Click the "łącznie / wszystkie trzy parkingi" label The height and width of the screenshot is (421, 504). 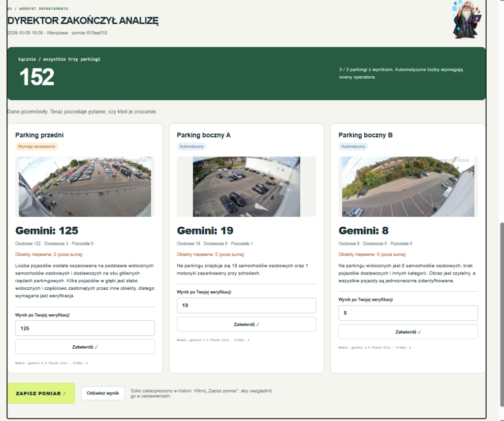click(60, 59)
